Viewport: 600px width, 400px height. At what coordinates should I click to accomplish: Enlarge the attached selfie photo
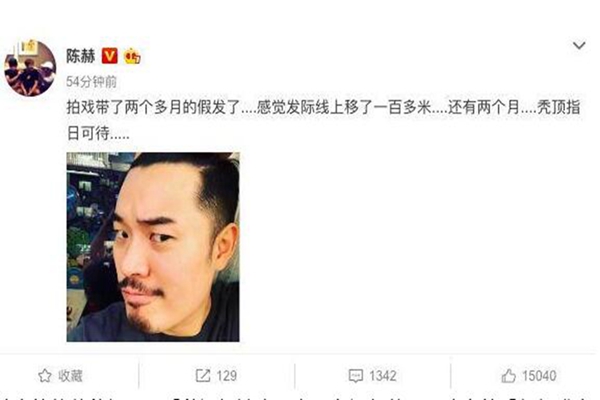tap(153, 247)
